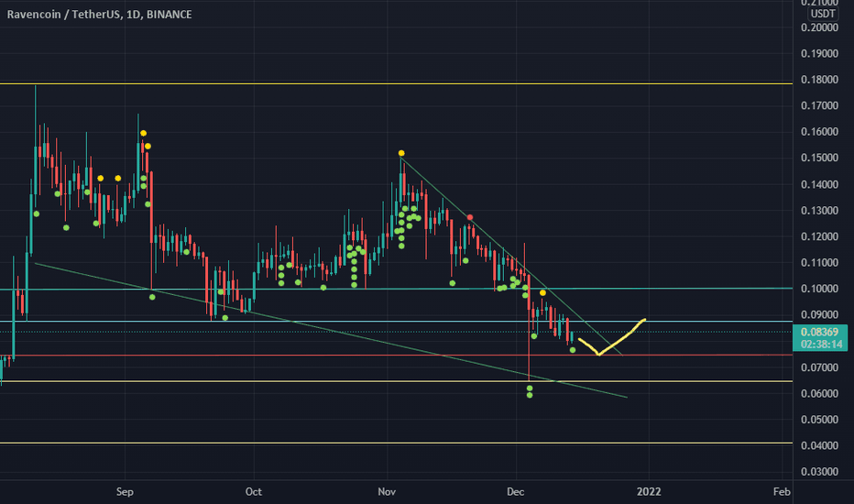Select the yellow horizontal line near 0.06500
Image resolution: width=854 pixels, height=504 pixels.
[396, 381]
